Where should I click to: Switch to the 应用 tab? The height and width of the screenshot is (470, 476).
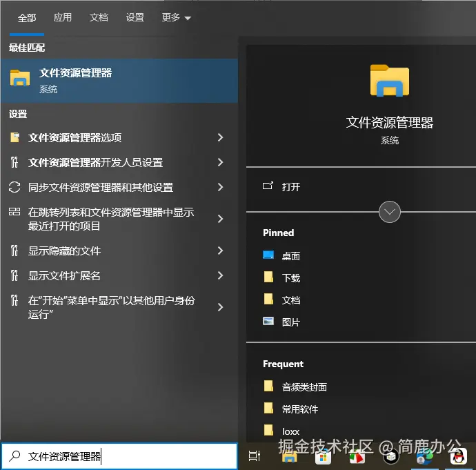pyautogui.click(x=63, y=17)
